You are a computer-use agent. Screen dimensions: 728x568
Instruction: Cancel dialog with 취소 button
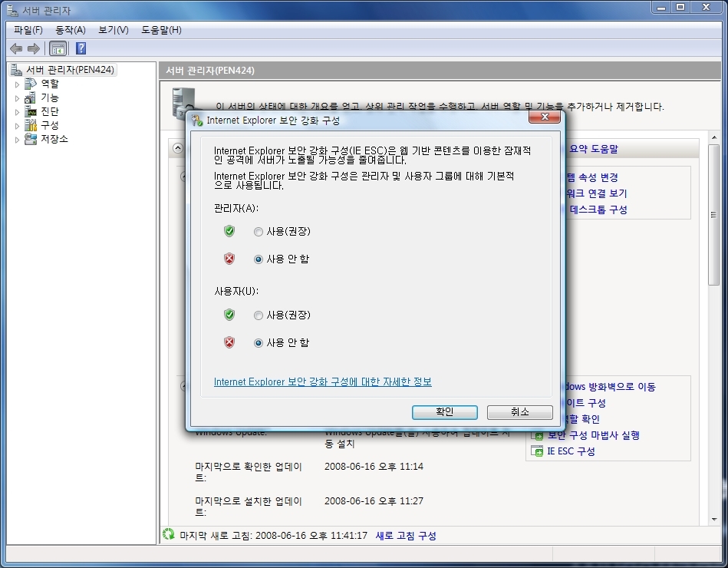[519, 412]
